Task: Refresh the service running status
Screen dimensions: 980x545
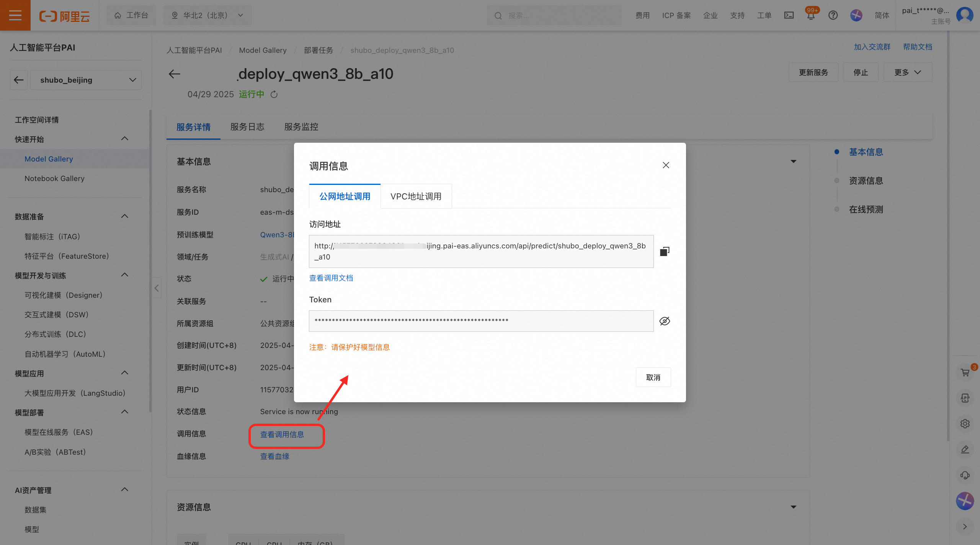Action: 274,95
